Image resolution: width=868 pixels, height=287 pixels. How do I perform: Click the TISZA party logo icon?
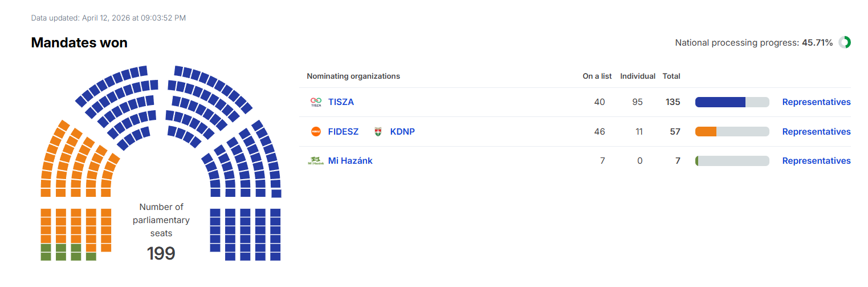[316, 102]
